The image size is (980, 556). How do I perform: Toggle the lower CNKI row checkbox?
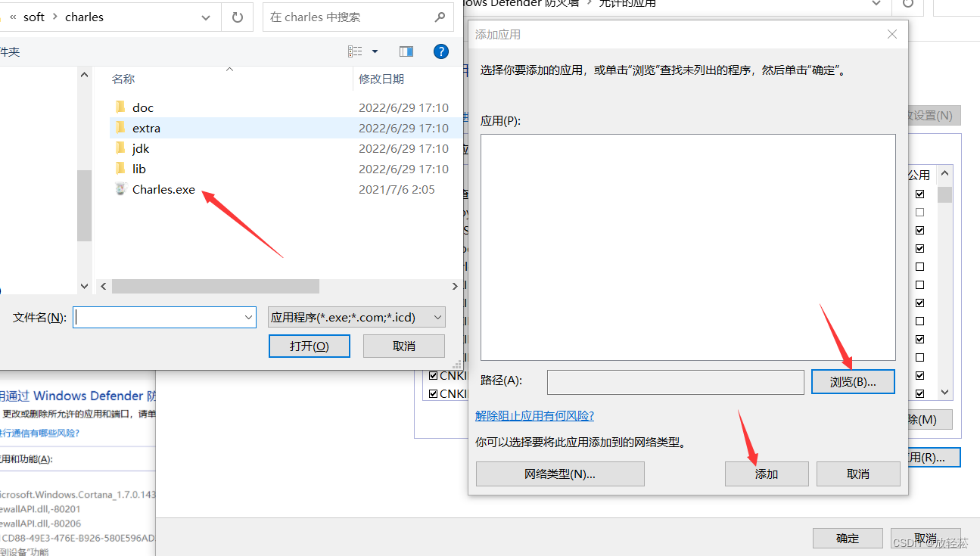[434, 393]
